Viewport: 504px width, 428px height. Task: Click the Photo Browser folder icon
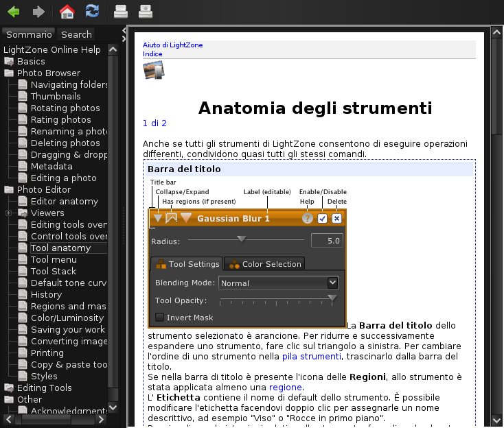pyautogui.click(x=9, y=73)
